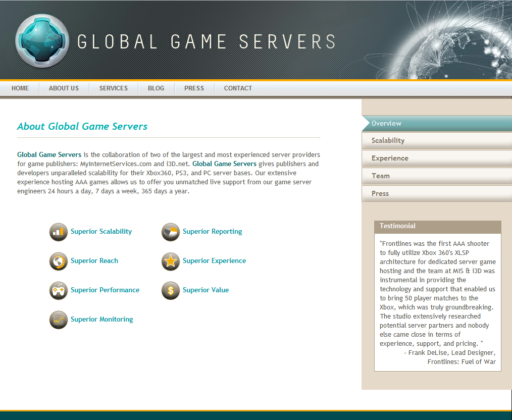Follow the Superior Scalability link
This screenshot has height=420, width=512.
[101, 231]
